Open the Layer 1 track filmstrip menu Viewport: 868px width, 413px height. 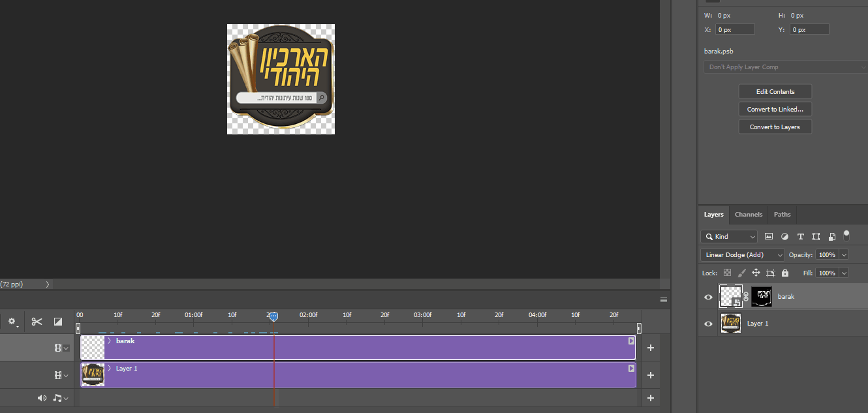click(61, 376)
